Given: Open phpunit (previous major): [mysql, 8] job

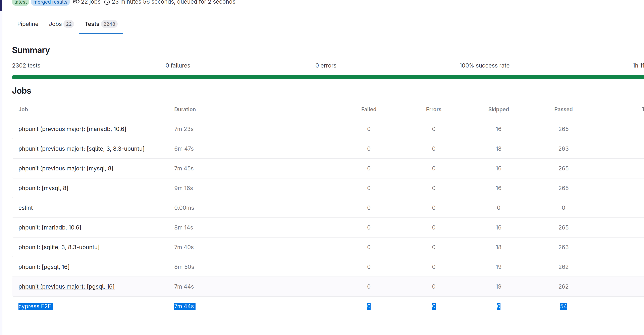Looking at the screenshot, I should pos(66,168).
